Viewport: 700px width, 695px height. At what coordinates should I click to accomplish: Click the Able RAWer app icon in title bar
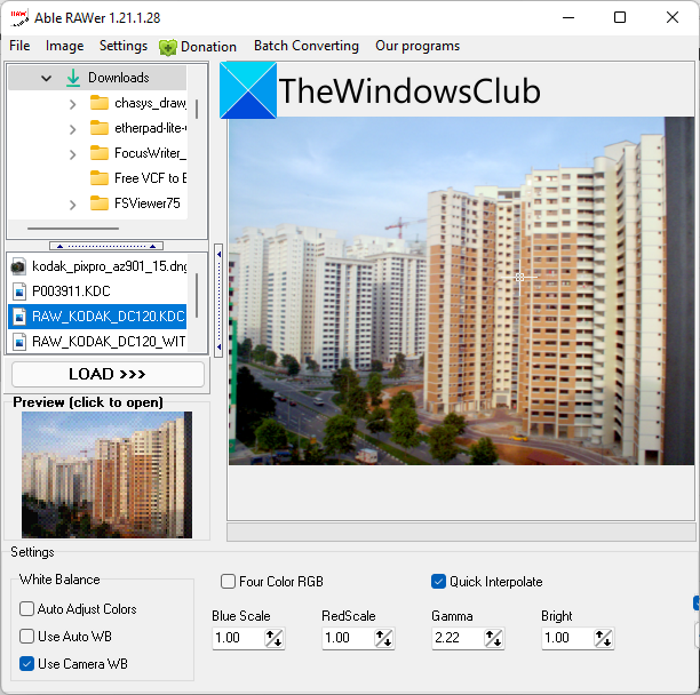click(20, 18)
